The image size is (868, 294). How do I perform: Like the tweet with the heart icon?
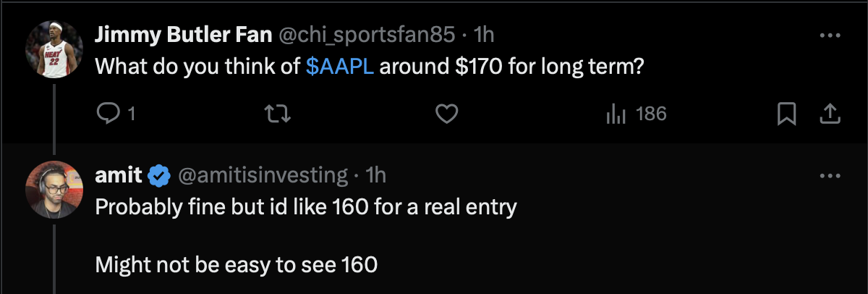tap(448, 114)
